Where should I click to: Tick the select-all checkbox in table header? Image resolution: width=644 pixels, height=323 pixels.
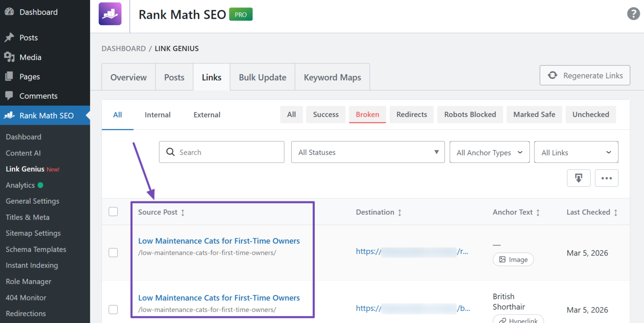[113, 212]
